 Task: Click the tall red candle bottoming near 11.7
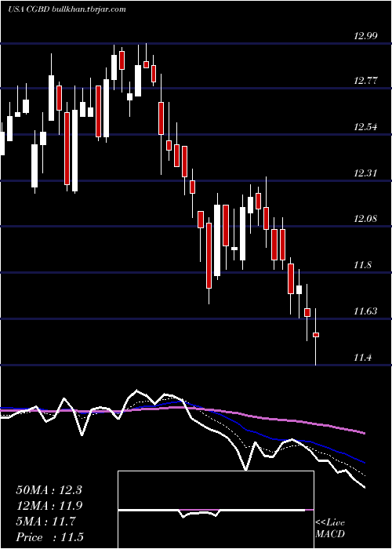click(x=209, y=256)
